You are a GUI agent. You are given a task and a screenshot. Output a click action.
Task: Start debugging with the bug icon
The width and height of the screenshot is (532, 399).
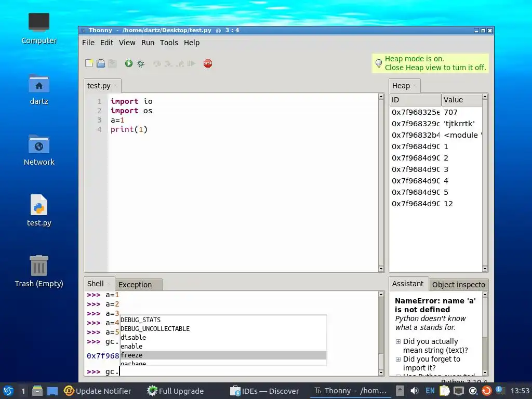tap(140, 63)
